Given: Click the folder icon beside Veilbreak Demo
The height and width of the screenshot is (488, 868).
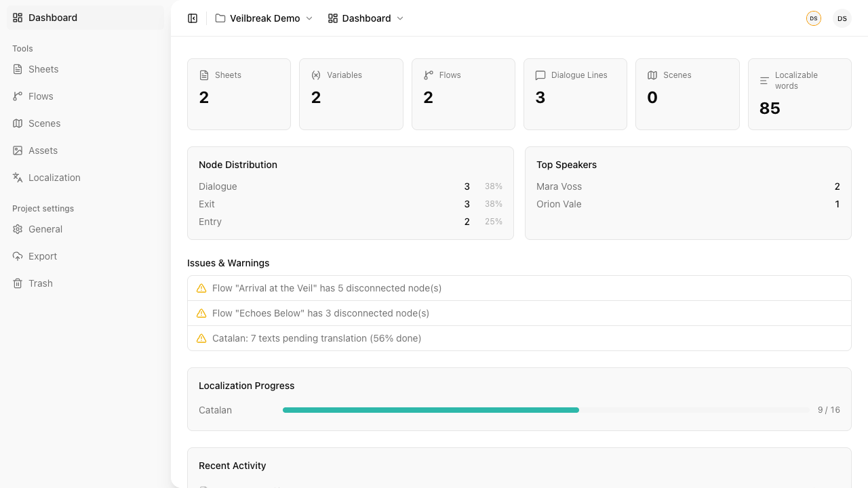Looking at the screenshot, I should tap(220, 18).
